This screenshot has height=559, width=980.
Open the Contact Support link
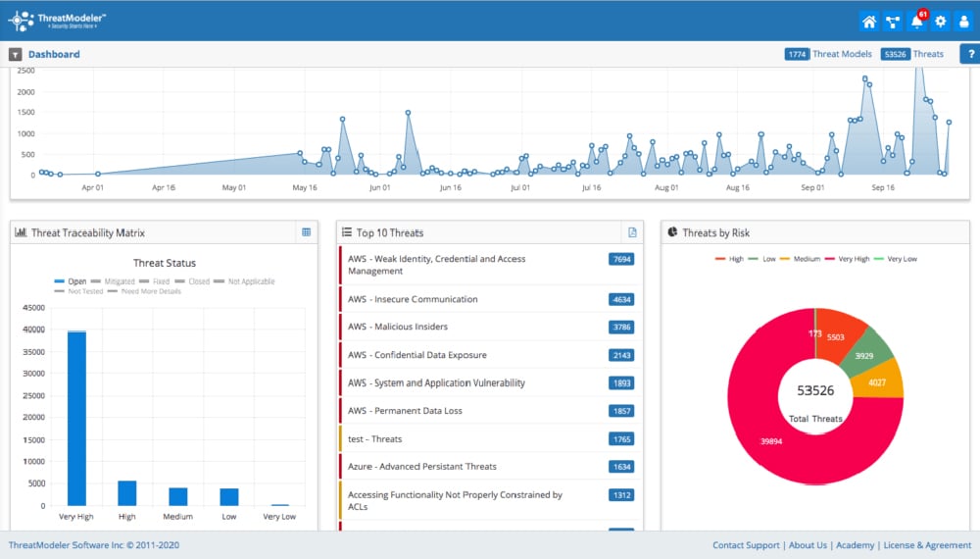tap(746, 545)
